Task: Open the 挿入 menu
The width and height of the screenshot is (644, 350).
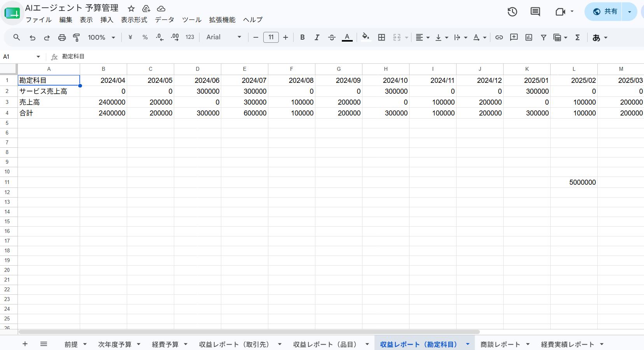Action: coord(107,20)
